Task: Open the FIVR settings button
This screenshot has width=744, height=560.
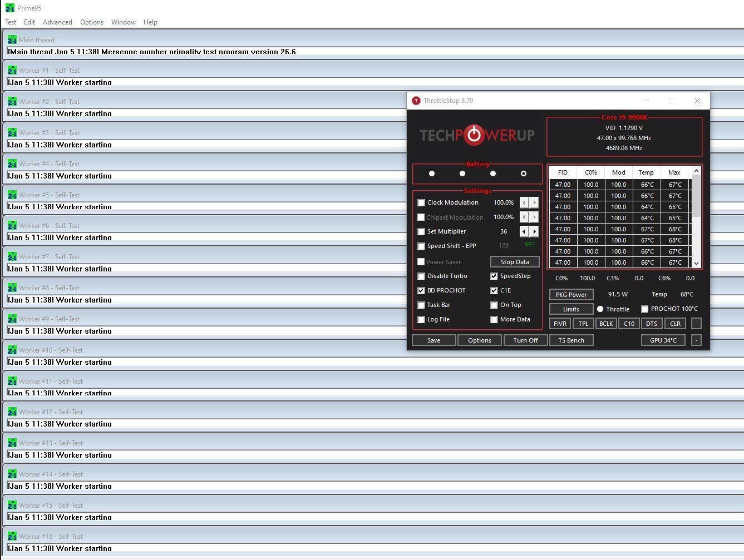Action: click(x=560, y=324)
